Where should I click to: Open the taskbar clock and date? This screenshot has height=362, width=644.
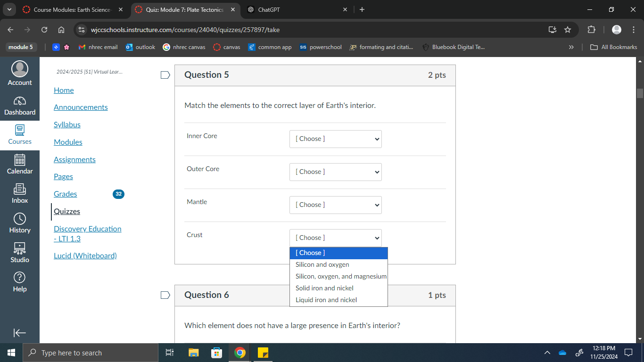click(603, 353)
